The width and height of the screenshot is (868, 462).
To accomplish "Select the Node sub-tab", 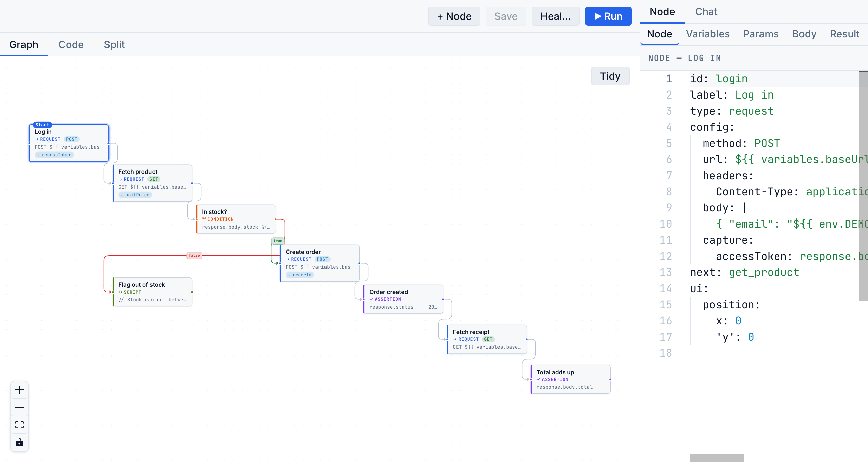I will pyautogui.click(x=659, y=34).
